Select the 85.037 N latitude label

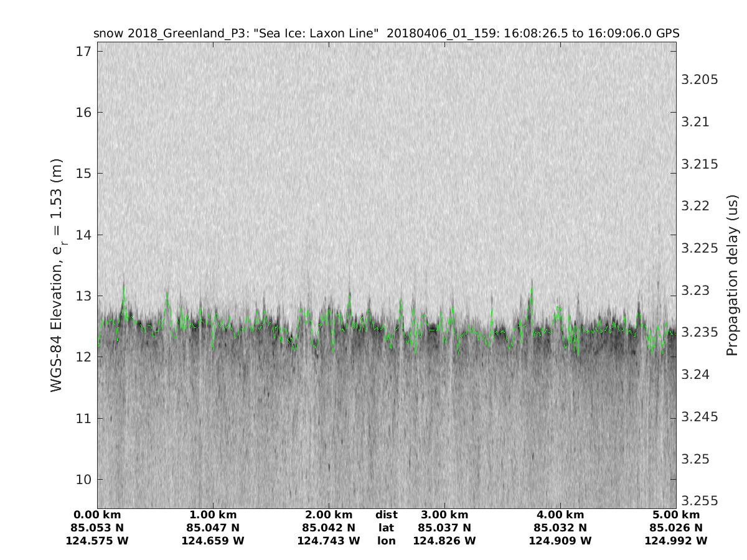(x=444, y=528)
